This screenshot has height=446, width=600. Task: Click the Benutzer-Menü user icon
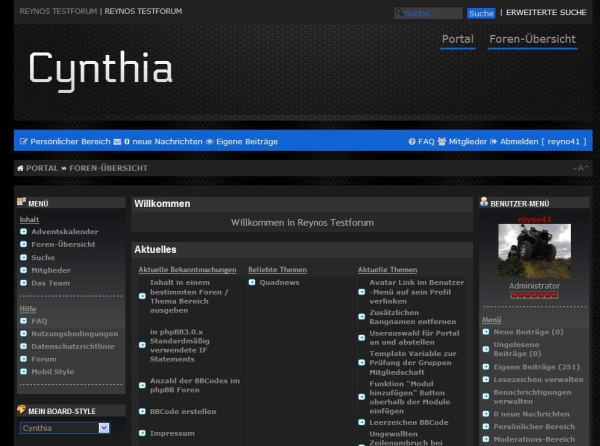tap(484, 203)
